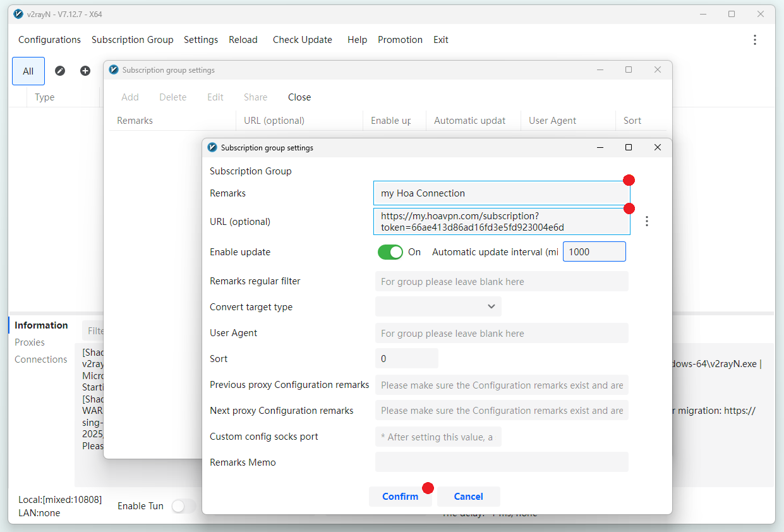Click the Automatic update interval field

click(x=594, y=251)
